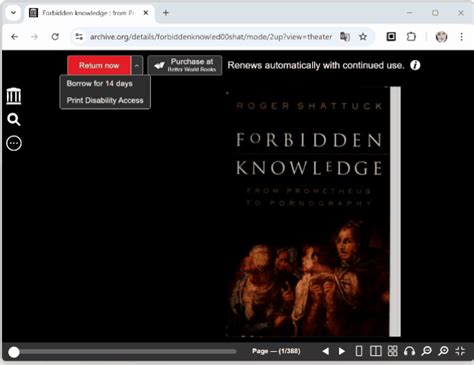
Task: Open the square extension icon in toolbar
Action: (x=391, y=37)
